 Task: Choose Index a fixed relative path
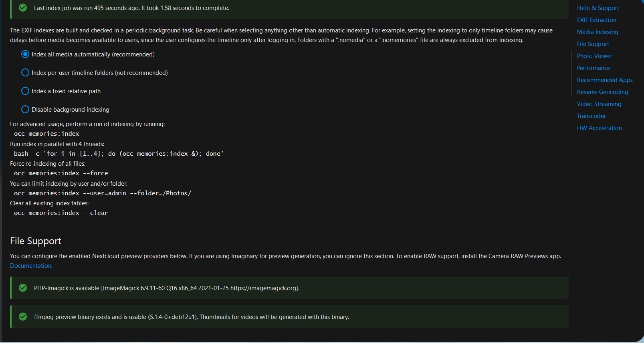tap(25, 91)
